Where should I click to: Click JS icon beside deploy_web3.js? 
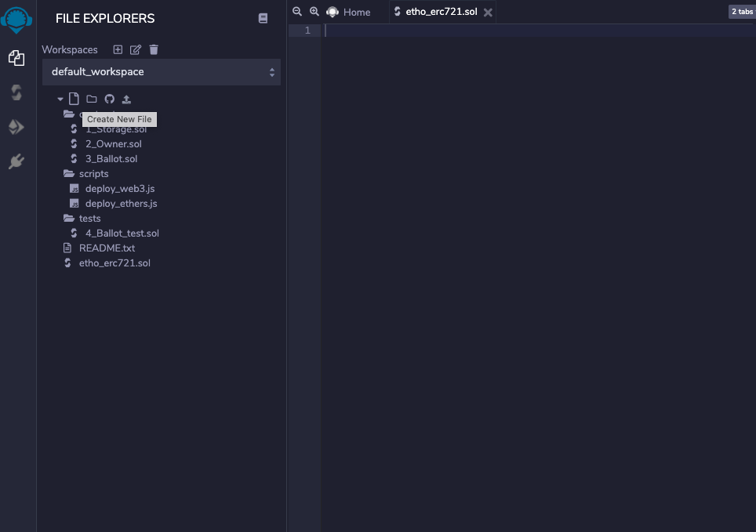coord(75,188)
